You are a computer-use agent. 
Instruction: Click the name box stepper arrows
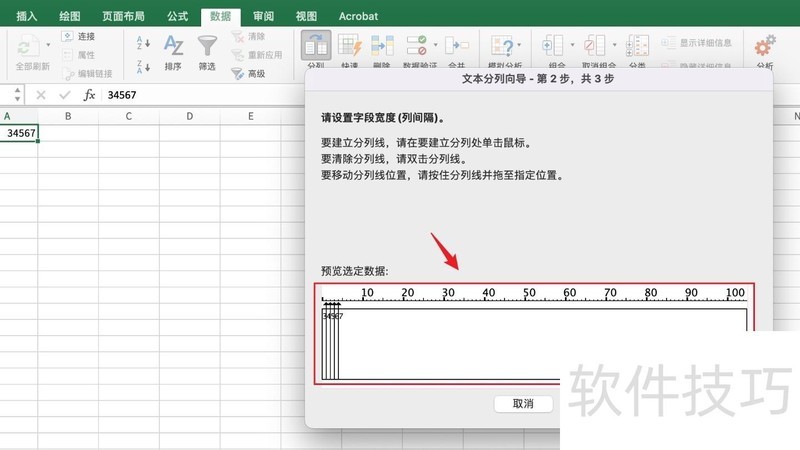[17, 94]
